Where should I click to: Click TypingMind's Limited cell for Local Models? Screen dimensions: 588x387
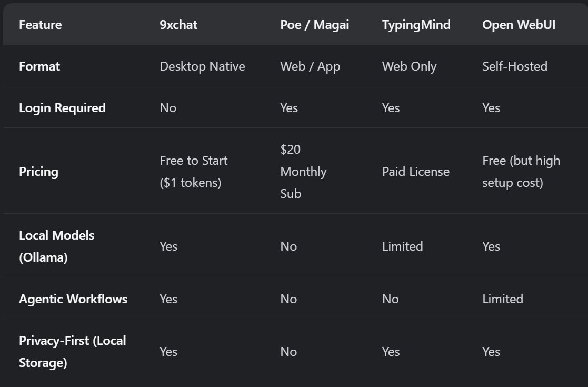pyautogui.click(x=402, y=246)
